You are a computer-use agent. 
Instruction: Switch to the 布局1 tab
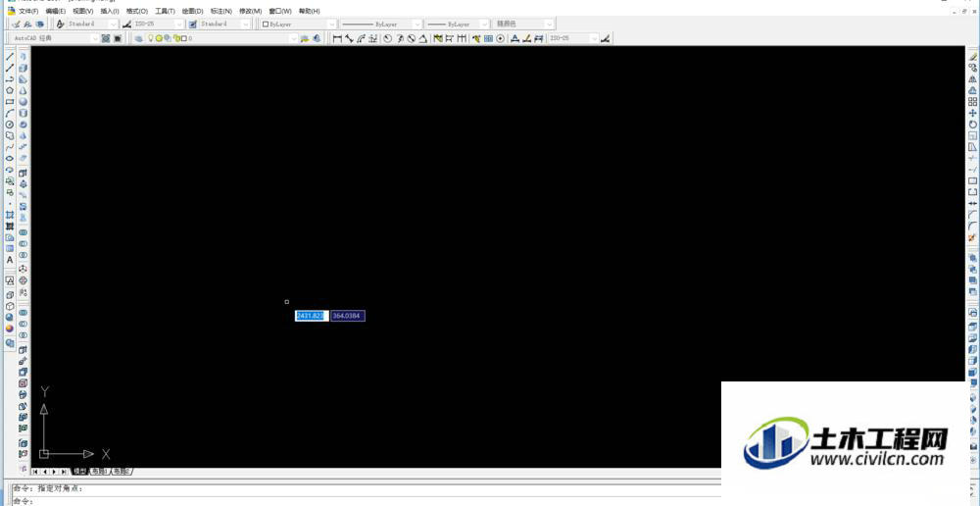(99, 471)
